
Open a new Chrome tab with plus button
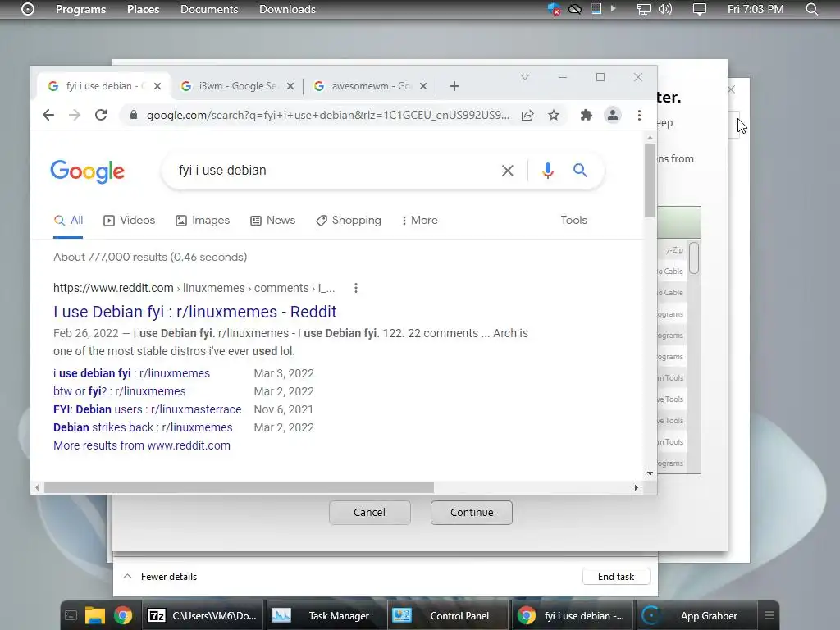(x=454, y=86)
